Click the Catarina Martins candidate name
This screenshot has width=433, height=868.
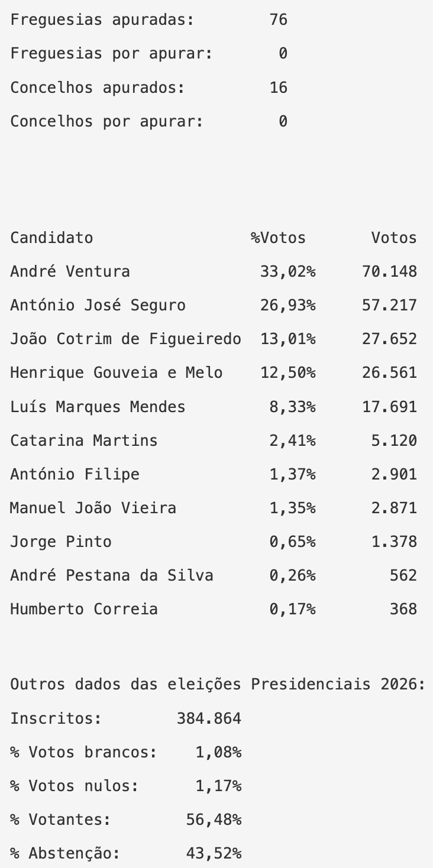pos(83,441)
